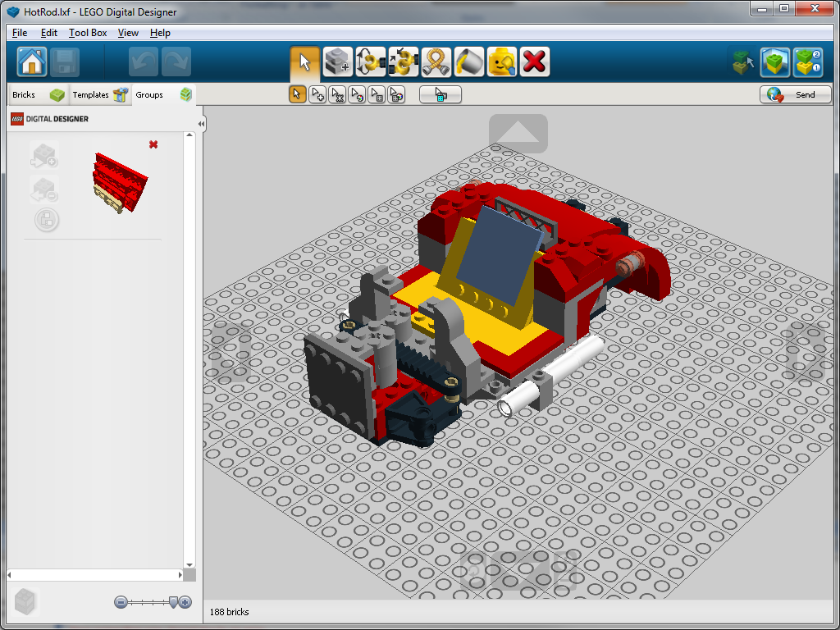Image resolution: width=840 pixels, height=630 pixels.
Task: Toggle the Invert selection button
Action: tap(441, 95)
